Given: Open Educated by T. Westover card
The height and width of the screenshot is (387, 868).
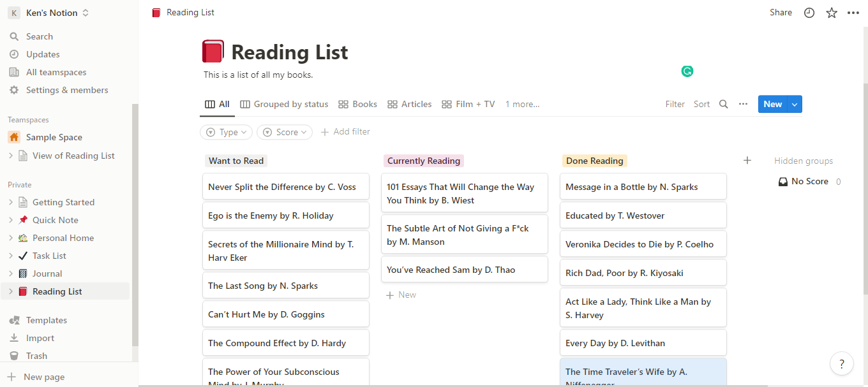Looking at the screenshot, I should click(643, 215).
